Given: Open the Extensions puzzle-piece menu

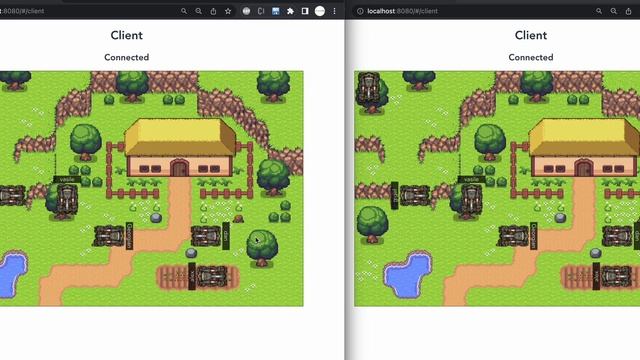Looking at the screenshot, I should point(290,11).
